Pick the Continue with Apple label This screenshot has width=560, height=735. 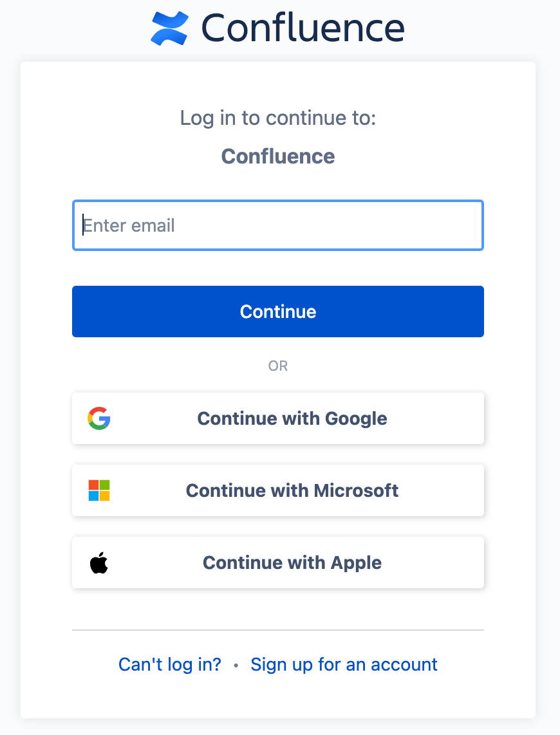[292, 563]
